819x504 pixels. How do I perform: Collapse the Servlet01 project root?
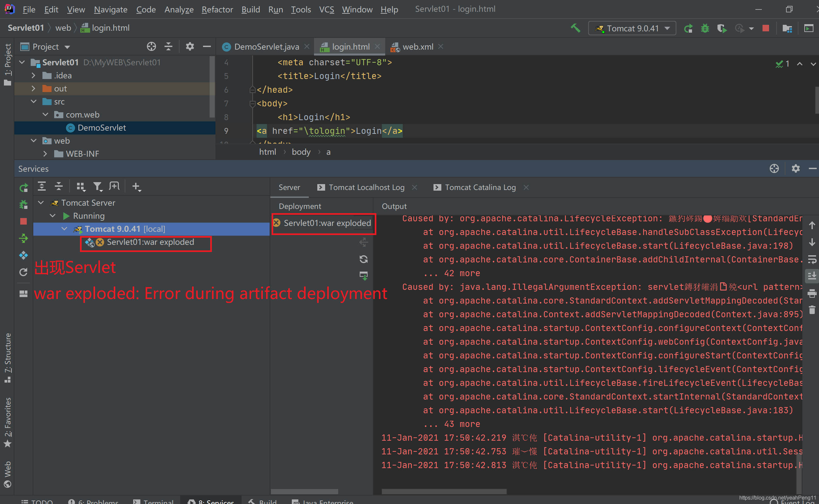pos(22,62)
